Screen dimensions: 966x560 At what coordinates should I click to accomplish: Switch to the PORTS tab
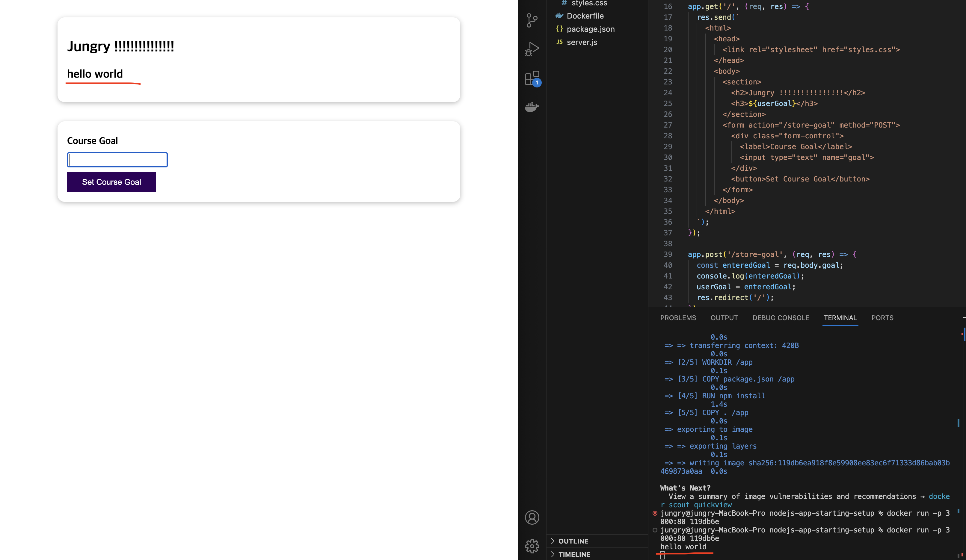tap(882, 318)
